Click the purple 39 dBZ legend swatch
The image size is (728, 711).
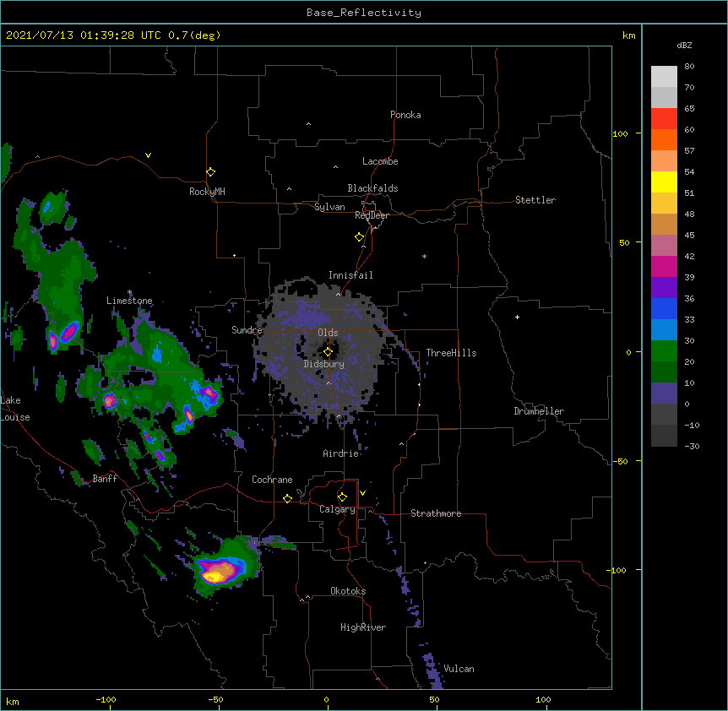tap(664, 288)
